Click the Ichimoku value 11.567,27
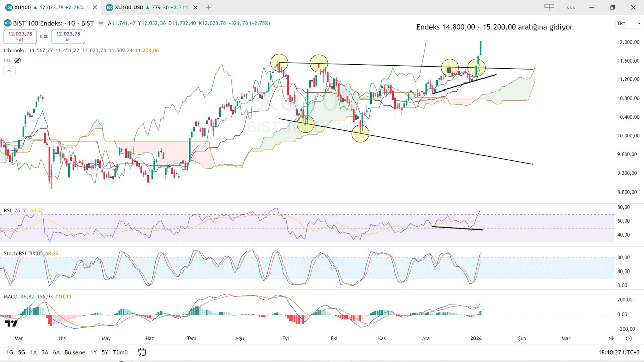Viewport: 644px width, 362px height. click(x=41, y=50)
